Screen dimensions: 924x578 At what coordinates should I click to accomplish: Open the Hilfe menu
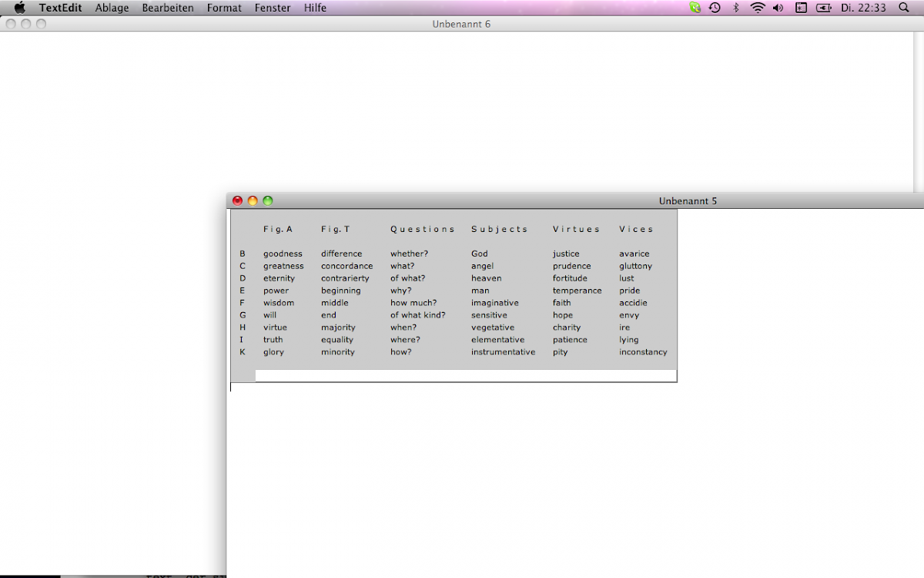tap(315, 8)
